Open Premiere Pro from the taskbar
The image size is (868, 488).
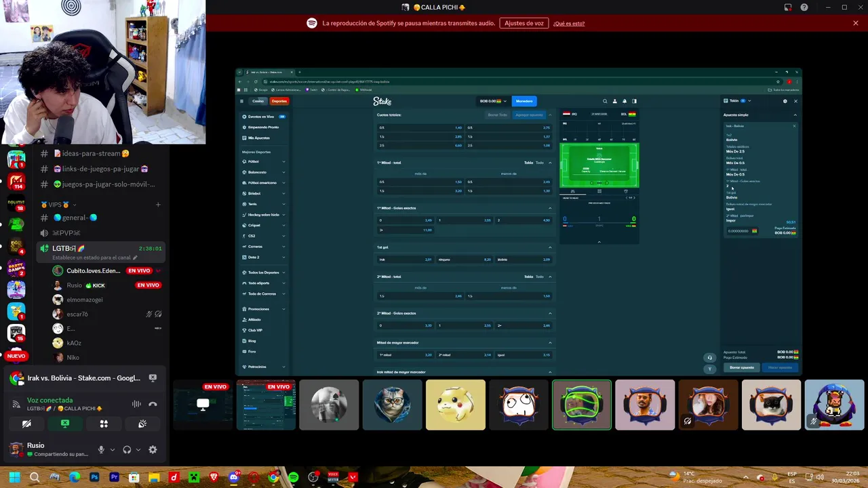pyautogui.click(x=114, y=477)
